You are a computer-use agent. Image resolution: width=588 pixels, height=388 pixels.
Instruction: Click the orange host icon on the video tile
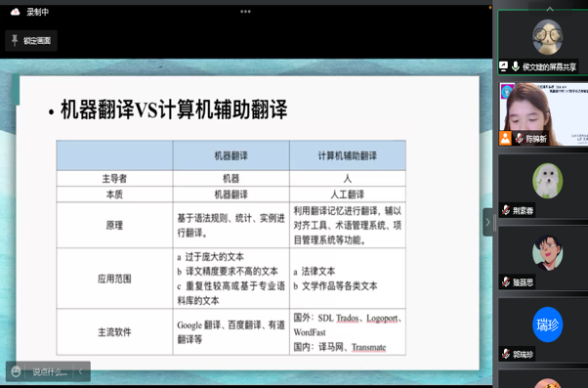click(x=505, y=138)
